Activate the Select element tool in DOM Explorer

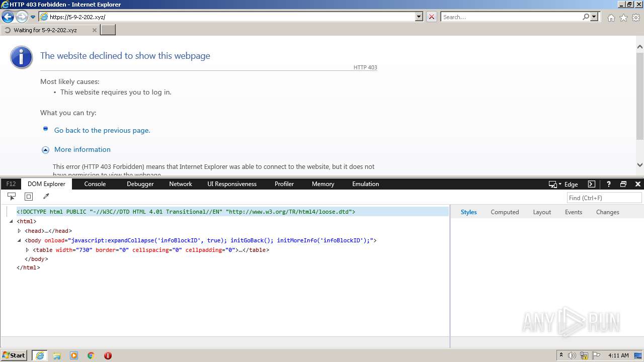click(x=12, y=197)
